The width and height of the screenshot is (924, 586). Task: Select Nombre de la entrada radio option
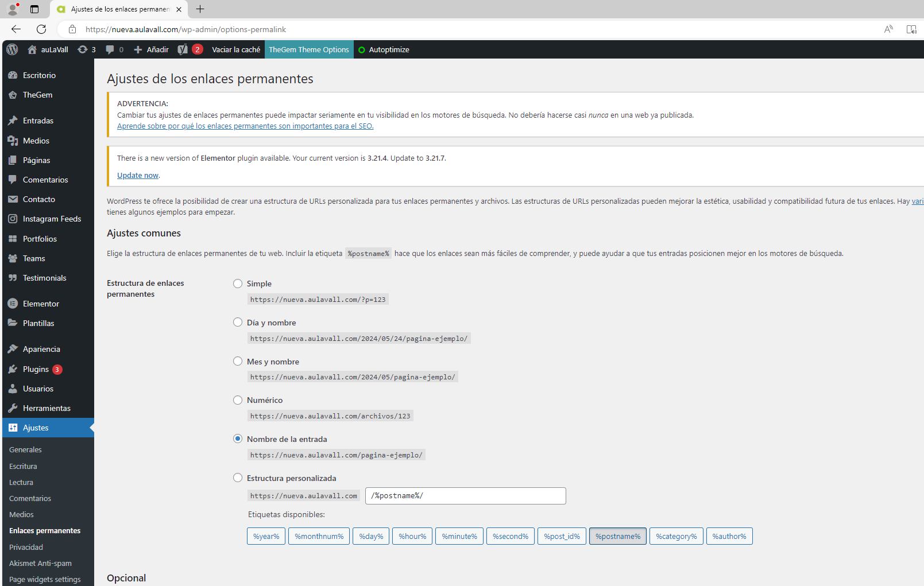(238, 438)
